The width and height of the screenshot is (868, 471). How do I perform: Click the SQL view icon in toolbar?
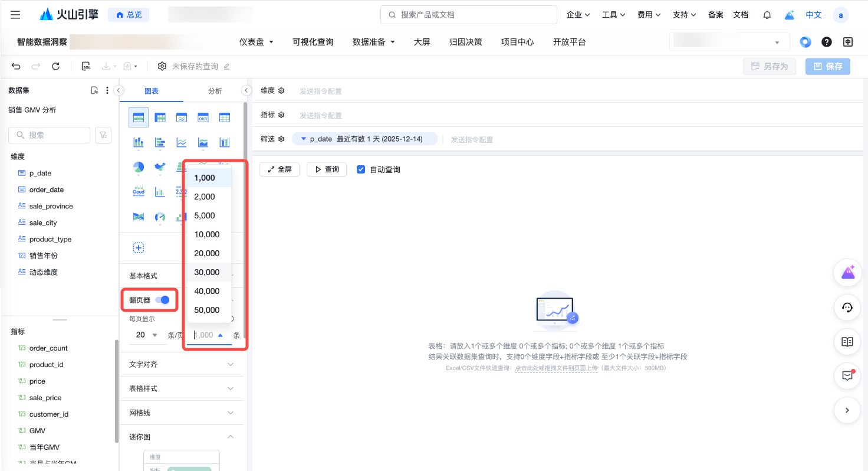click(x=86, y=67)
